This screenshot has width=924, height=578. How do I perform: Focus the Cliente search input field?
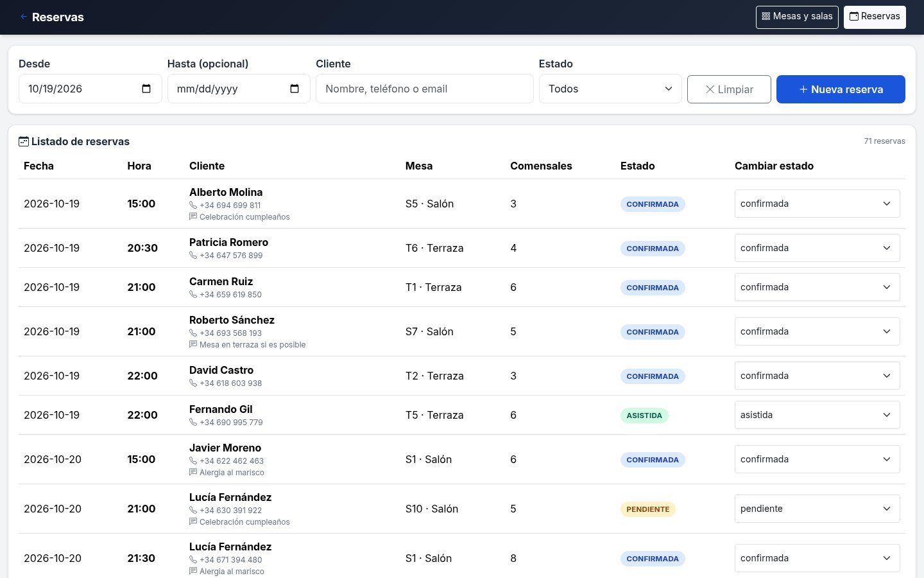(425, 89)
